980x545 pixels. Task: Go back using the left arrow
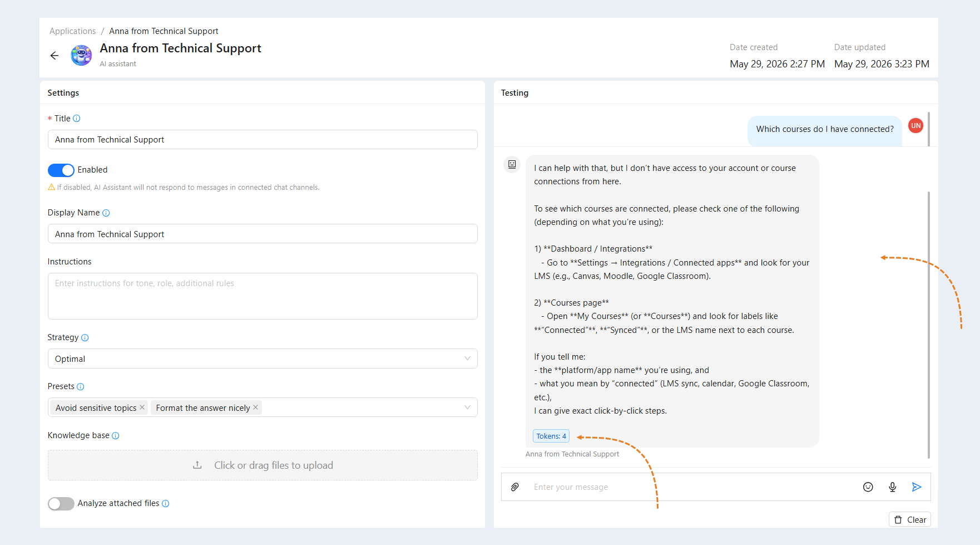(55, 56)
